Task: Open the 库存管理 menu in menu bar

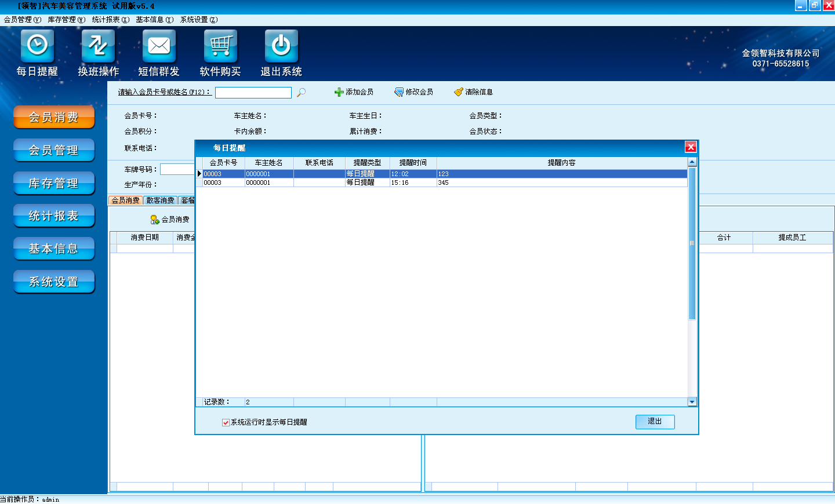Action: tap(66, 20)
